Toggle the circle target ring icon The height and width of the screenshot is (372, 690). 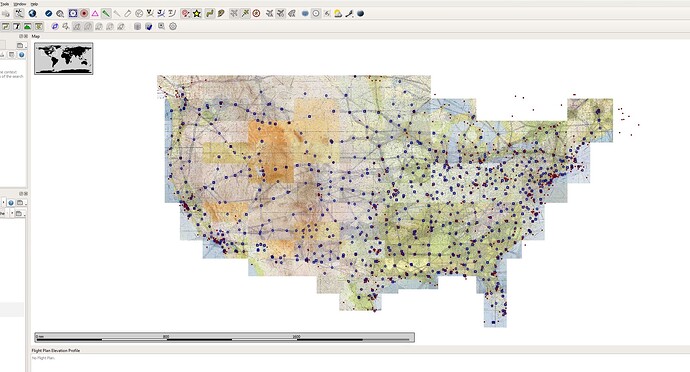tap(316, 14)
